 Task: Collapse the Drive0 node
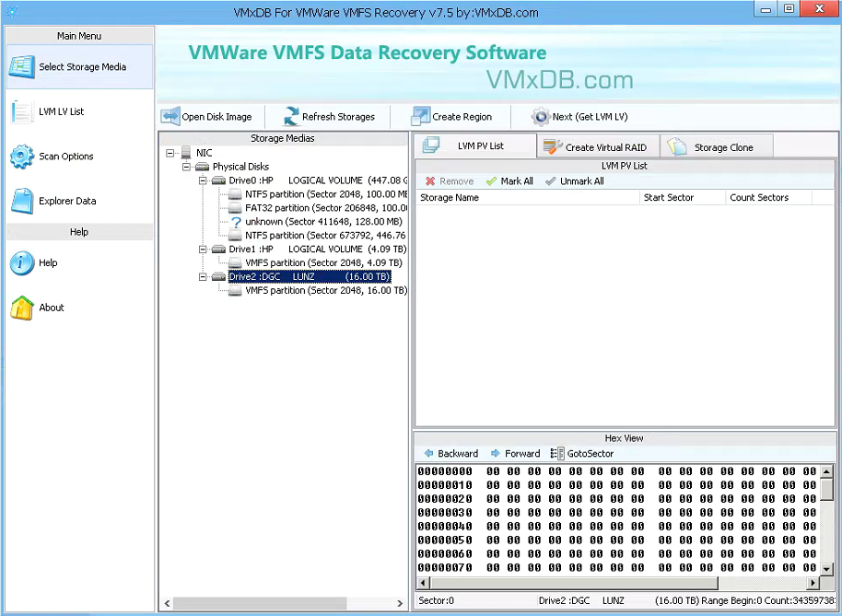(203, 180)
